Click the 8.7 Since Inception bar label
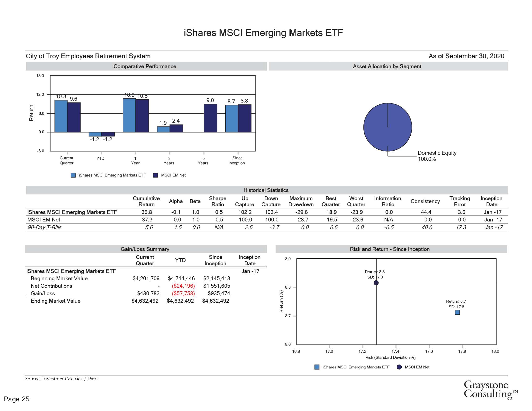 (x=231, y=101)
